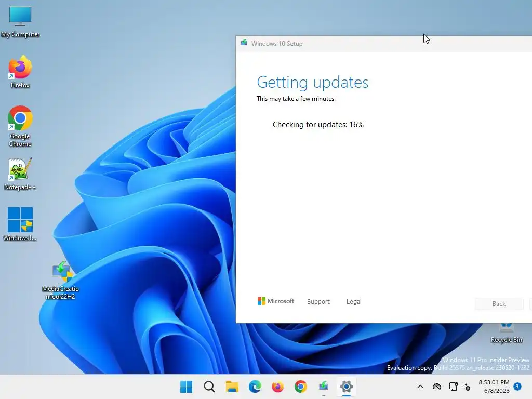This screenshot has width=532, height=399.
Task: Launch Microsoft Edge from the taskbar
Action: 255,387
